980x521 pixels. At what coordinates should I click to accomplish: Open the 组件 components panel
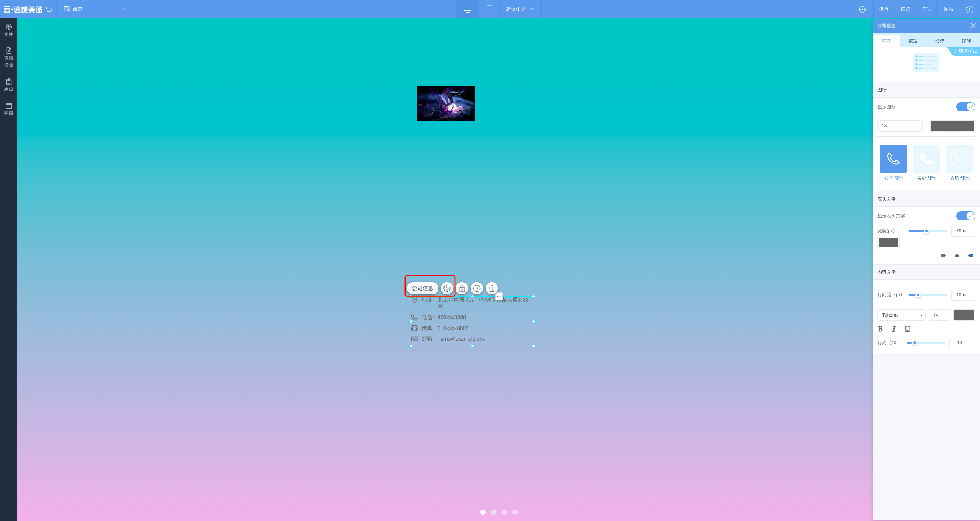[8, 30]
